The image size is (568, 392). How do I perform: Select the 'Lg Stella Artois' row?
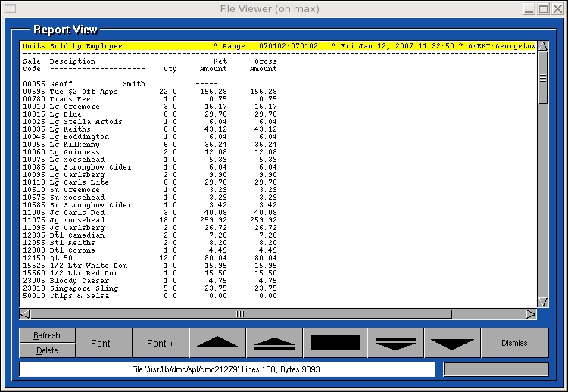pyautogui.click(x=150, y=122)
